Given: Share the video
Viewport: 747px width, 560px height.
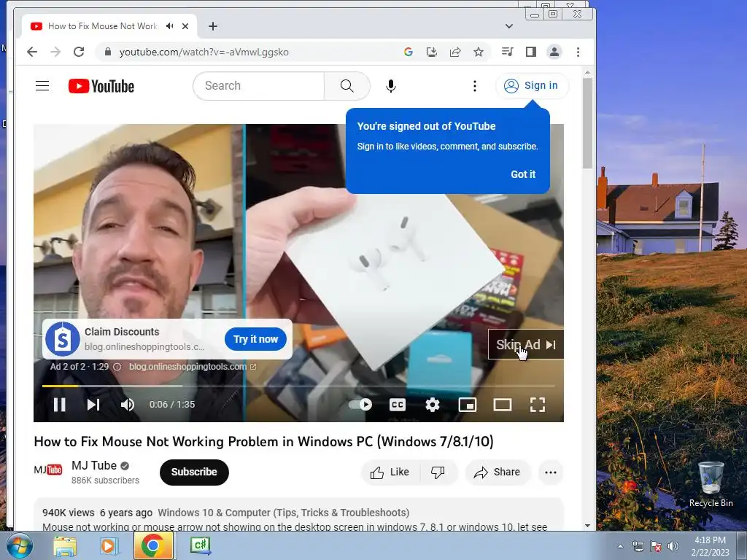Looking at the screenshot, I should click(x=498, y=472).
